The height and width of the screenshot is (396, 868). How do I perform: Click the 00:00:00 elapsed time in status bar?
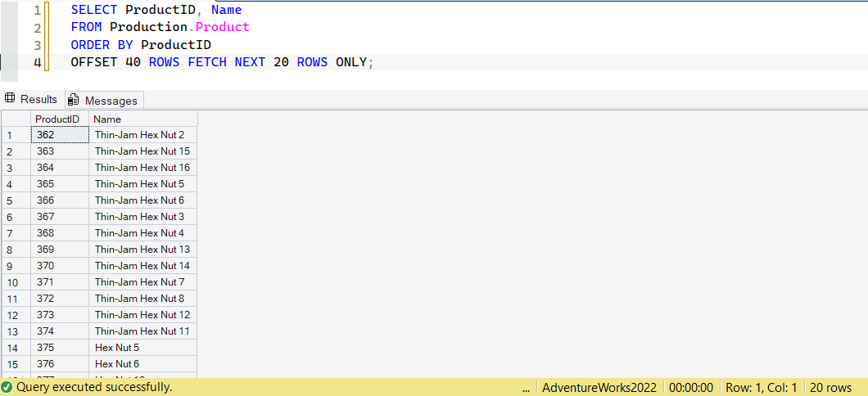coord(690,387)
